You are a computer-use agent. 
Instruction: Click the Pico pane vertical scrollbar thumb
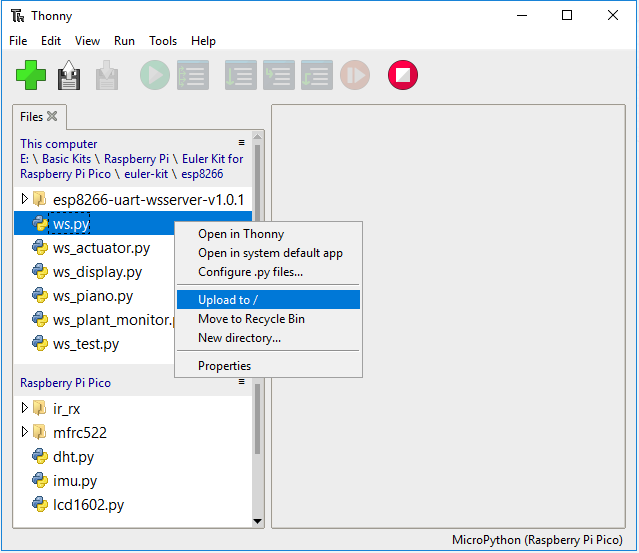point(257,419)
